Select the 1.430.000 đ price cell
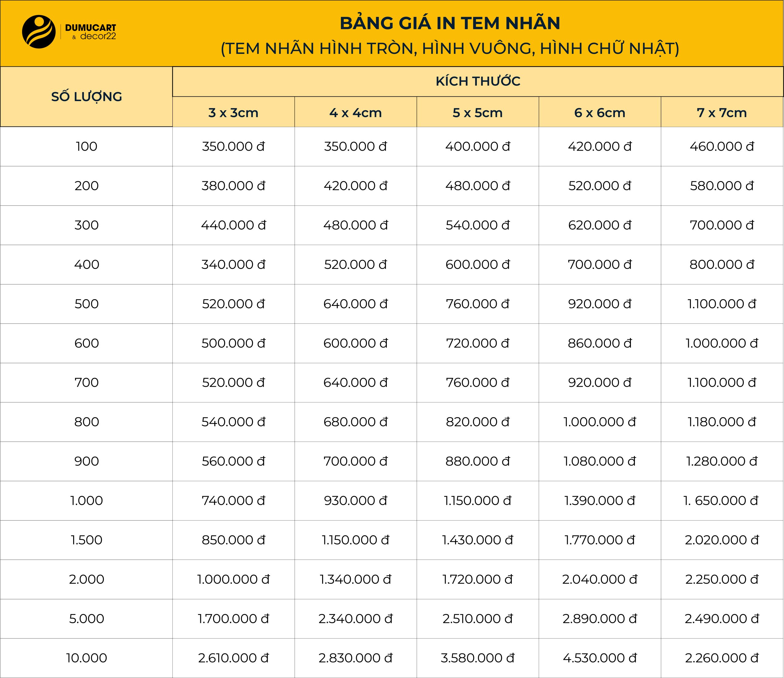The height and width of the screenshot is (678, 784). pos(477,540)
